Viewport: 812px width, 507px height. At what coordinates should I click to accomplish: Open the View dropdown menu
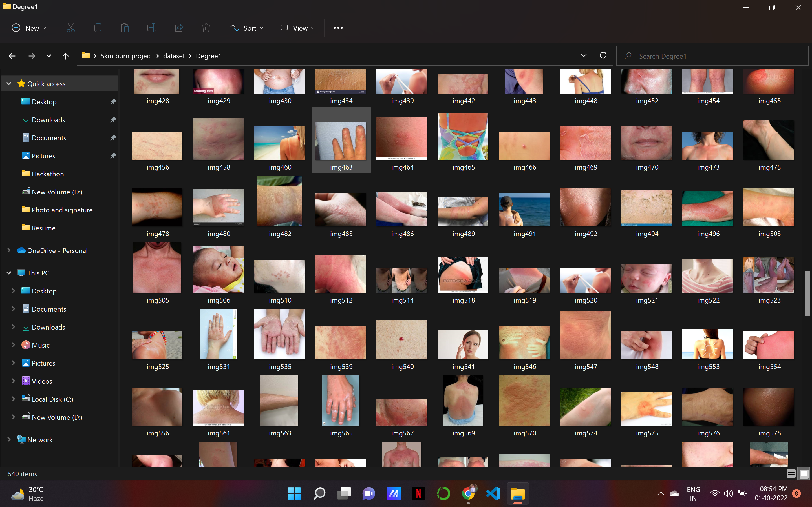point(298,28)
